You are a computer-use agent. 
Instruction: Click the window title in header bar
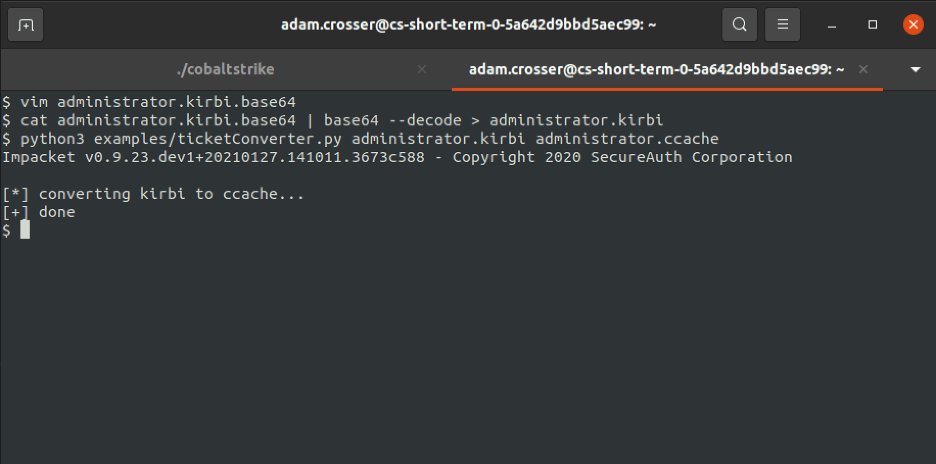(469, 25)
